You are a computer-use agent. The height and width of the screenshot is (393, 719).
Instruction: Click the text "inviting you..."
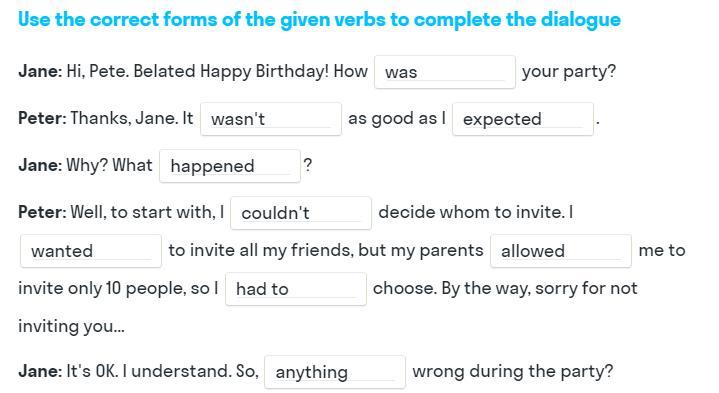(x=72, y=327)
